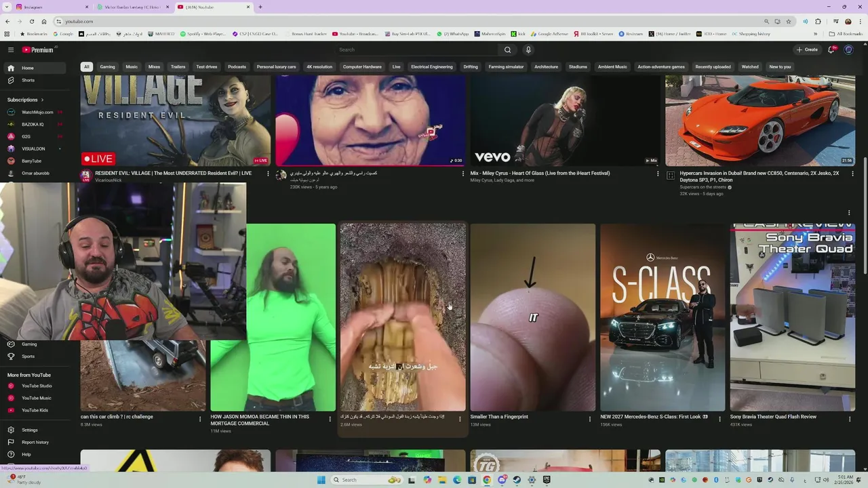868x488 pixels.
Task: Play the Jason Momoa green screen short
Action: (290, 317)
